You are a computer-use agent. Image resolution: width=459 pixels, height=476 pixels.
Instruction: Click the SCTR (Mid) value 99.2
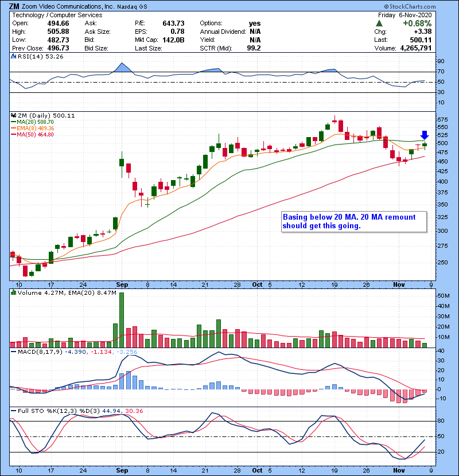(254, 48)
